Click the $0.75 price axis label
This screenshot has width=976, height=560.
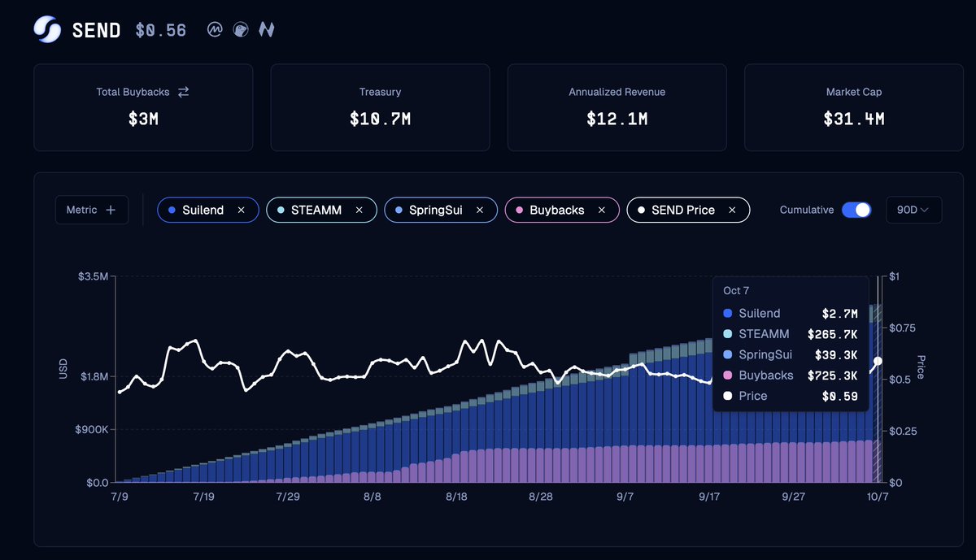[x=902, y=328]
